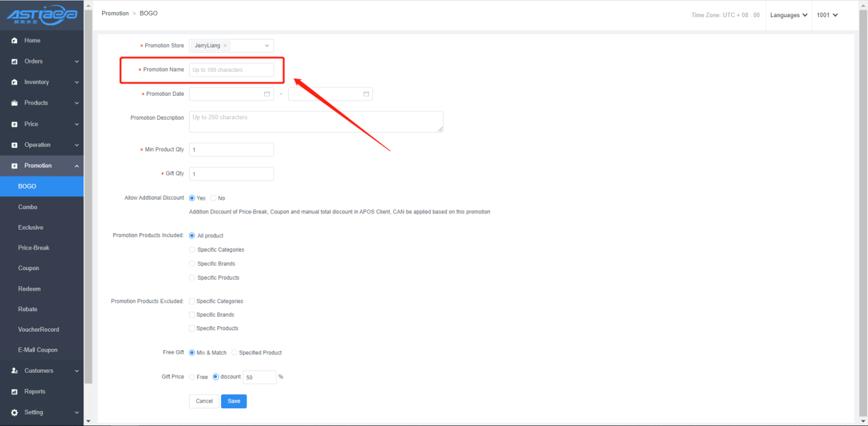Check Specific Brands under Products Excluded
The image size is (868, 426).
pos(192,315)
